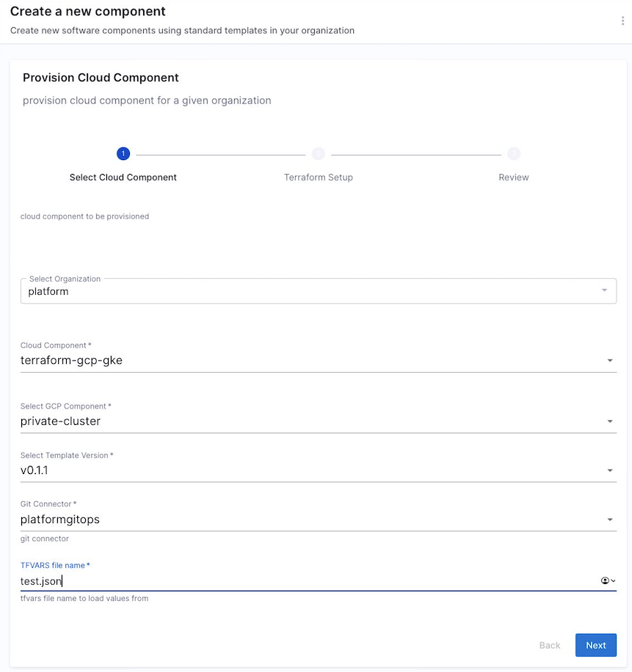Click the 'Create a new component' page title
This screenshot has height=672, width=632.
coord(88,11)
